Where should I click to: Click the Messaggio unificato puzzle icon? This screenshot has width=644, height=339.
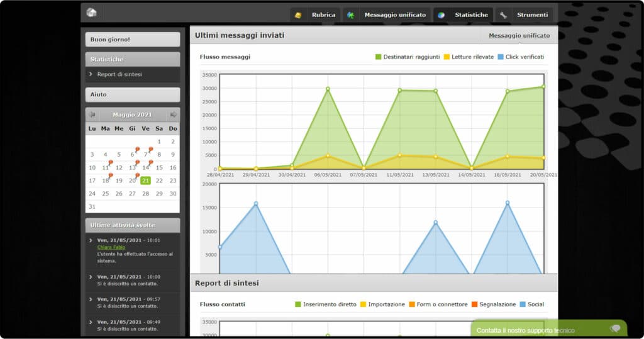tap(350, 15)
